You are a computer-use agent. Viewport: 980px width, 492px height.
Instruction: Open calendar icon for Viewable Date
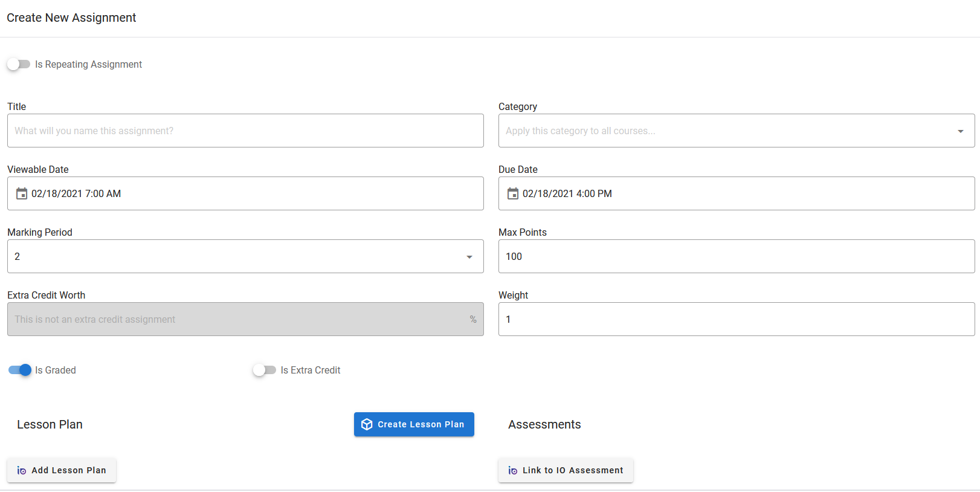pos(22,193)
